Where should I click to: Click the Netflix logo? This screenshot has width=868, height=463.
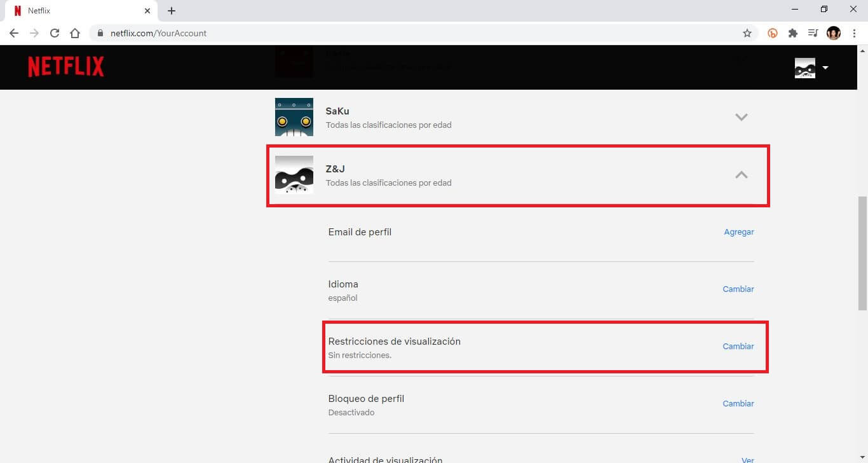click(66, 67)
